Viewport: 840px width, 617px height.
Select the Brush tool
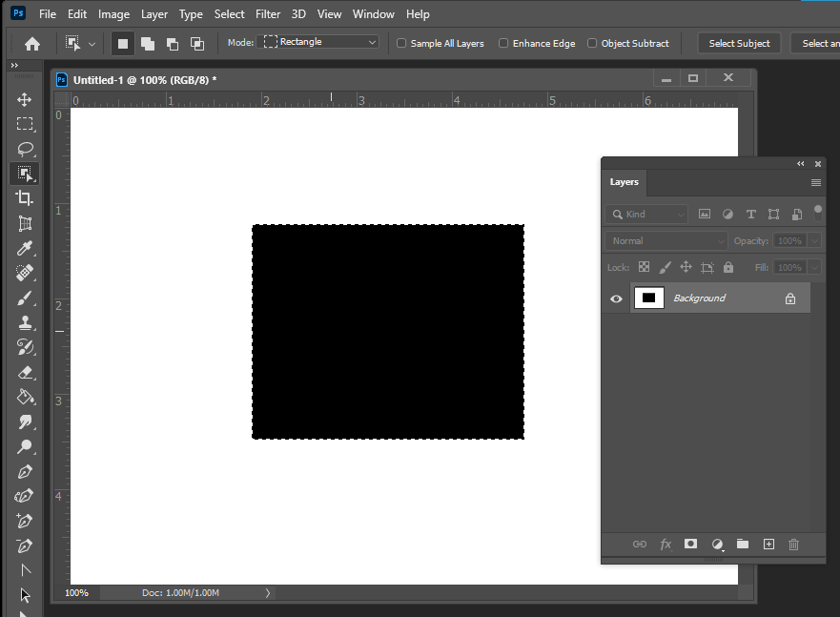pyautogui.click(x=24, y=297)
